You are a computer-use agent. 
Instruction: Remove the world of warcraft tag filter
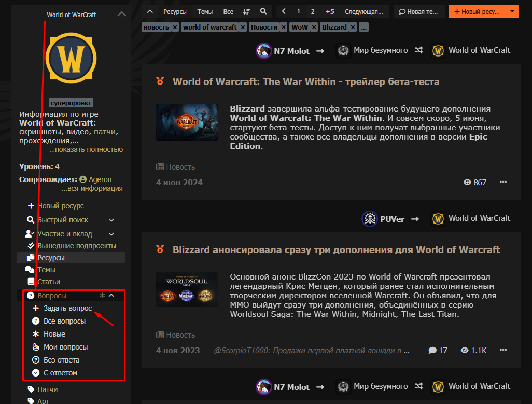[x=243, y=27]
